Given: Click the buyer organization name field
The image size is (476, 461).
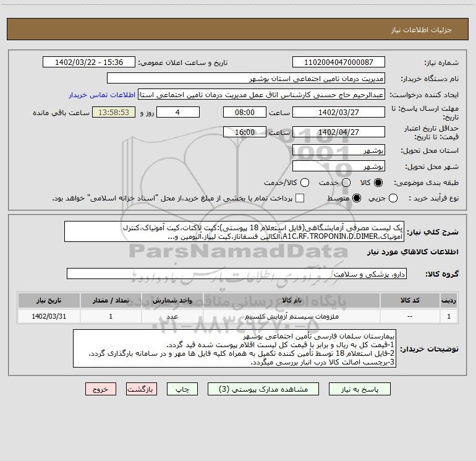Looking at the screenshot, I should coord(246,78).
